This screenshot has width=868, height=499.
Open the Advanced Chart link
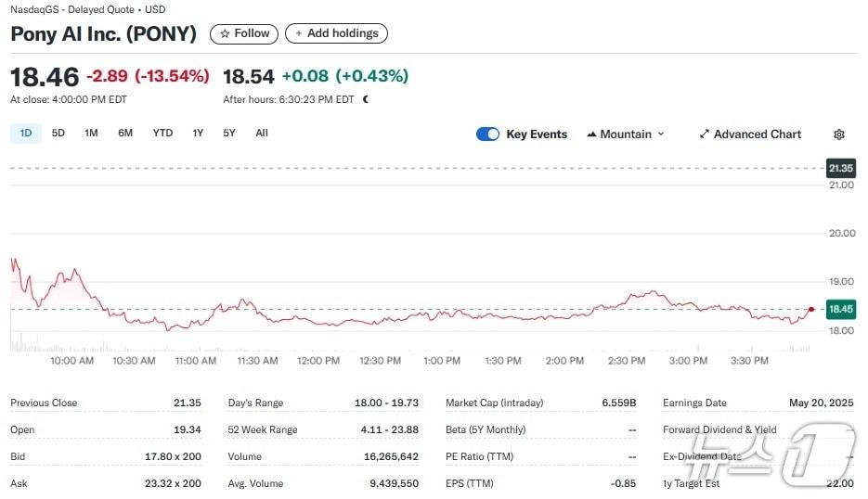(750, 134)
